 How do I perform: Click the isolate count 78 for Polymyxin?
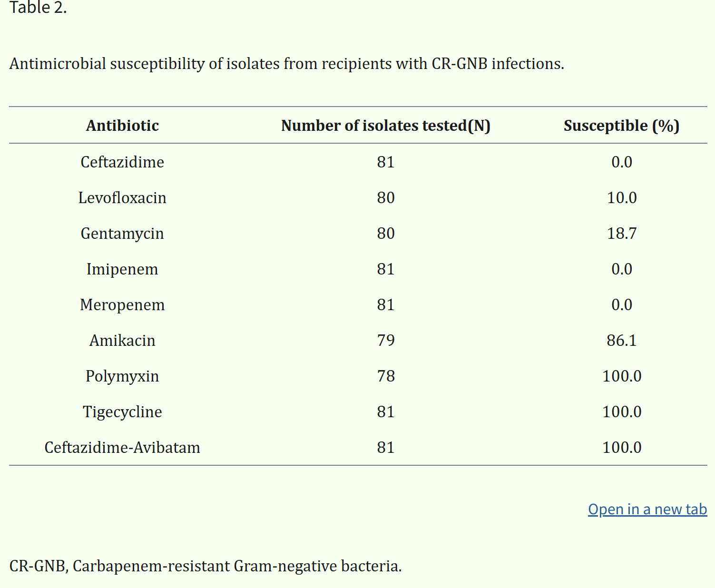[386, 376]
